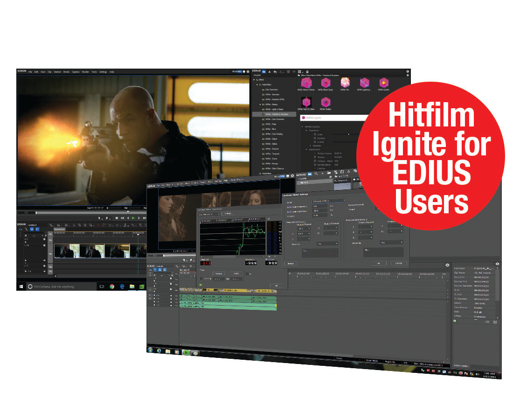This screenshot has height=420, width=513.
Task: Select the HitFilm Atomic Particle effect
Action: pyautogui.click(x=306, y=83)
